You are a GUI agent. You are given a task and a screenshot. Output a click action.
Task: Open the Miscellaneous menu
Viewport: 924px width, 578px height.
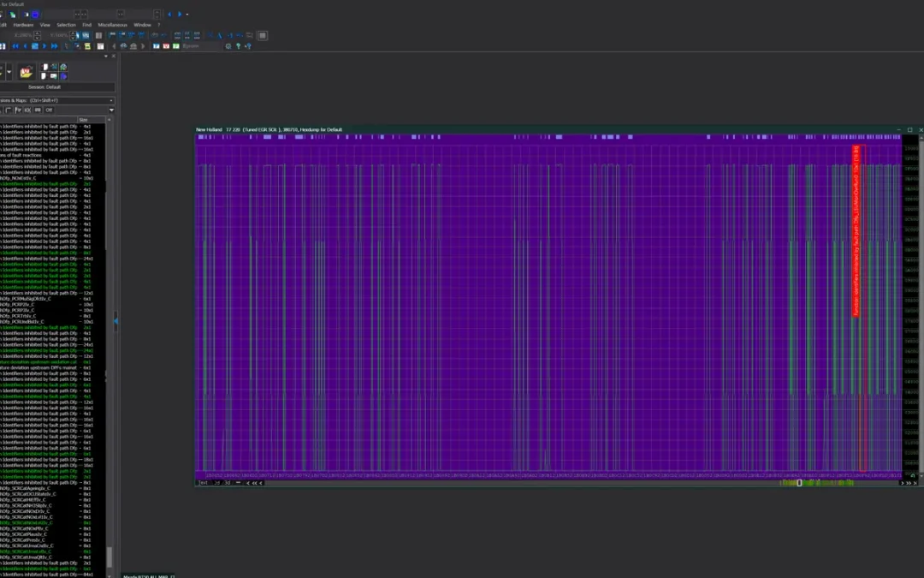click(x=113, y=25)
